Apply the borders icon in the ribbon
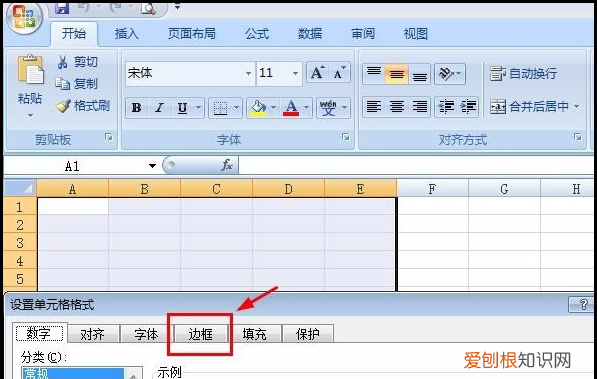Screen dimensions: 597x379 click(220, 108)
